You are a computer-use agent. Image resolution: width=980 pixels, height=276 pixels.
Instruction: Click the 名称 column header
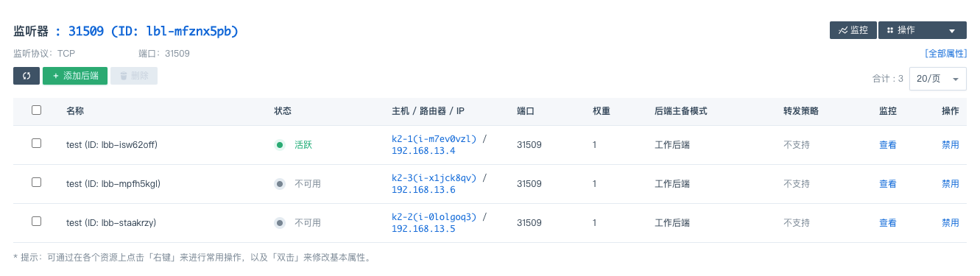[x=75, y=111]
